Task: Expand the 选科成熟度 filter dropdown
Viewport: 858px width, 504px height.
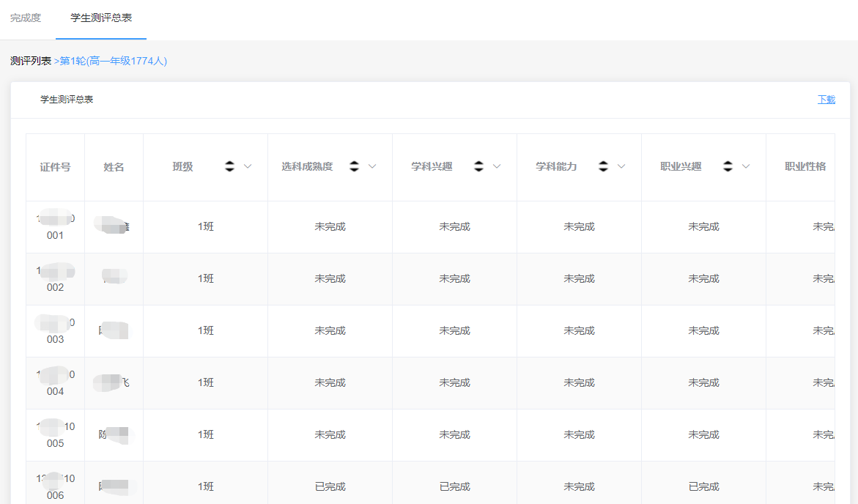Action: point(372,166)
